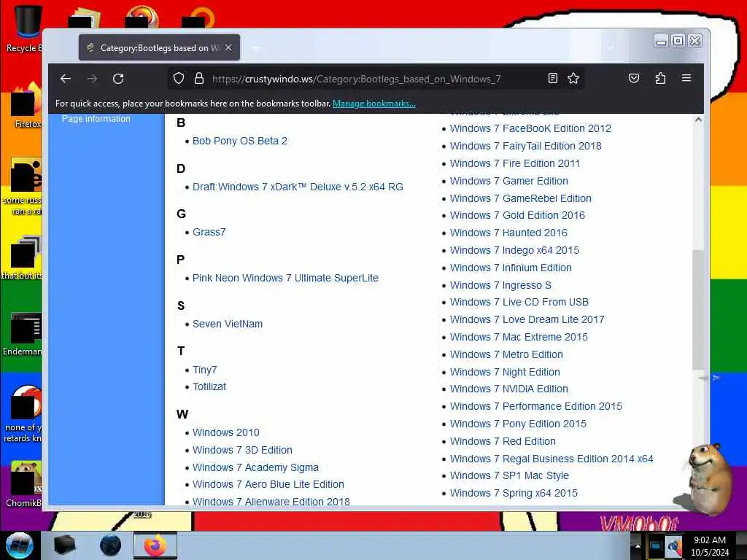
Task: Open Windows 7 Indego x64 2015
Action: (514, 251)
